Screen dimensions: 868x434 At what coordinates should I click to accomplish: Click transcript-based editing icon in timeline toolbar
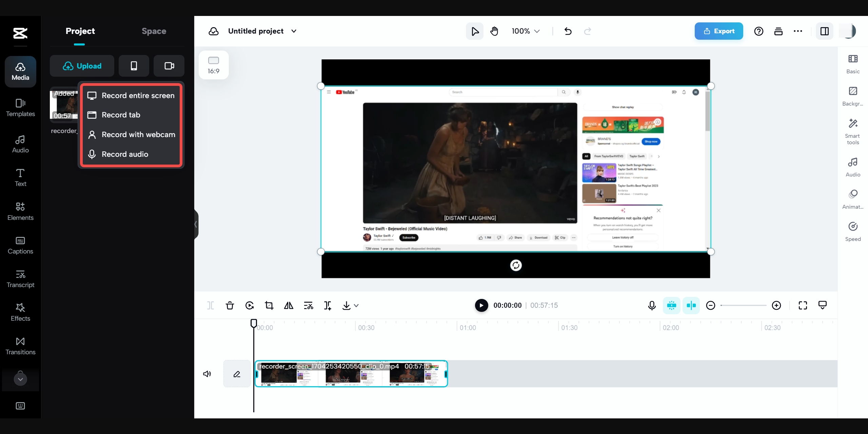click(309, 306)
